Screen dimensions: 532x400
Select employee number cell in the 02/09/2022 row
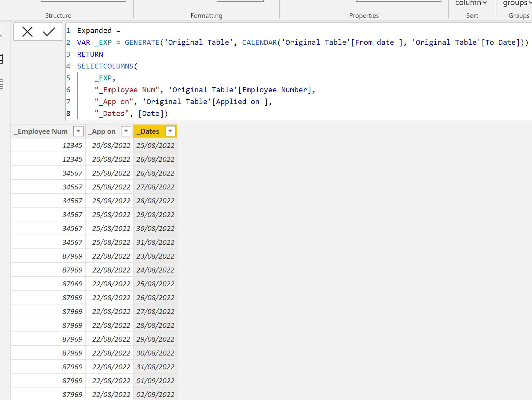[x=48, y=394]
